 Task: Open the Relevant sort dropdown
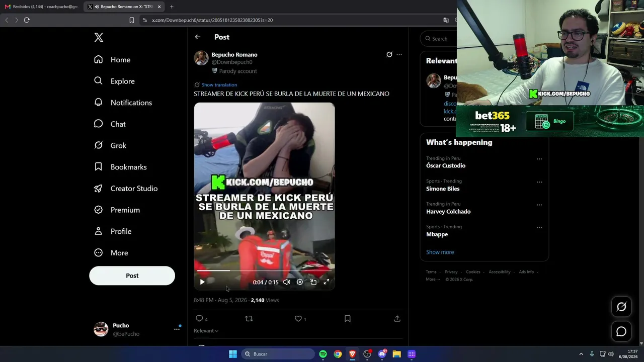(x=206, y=331)
